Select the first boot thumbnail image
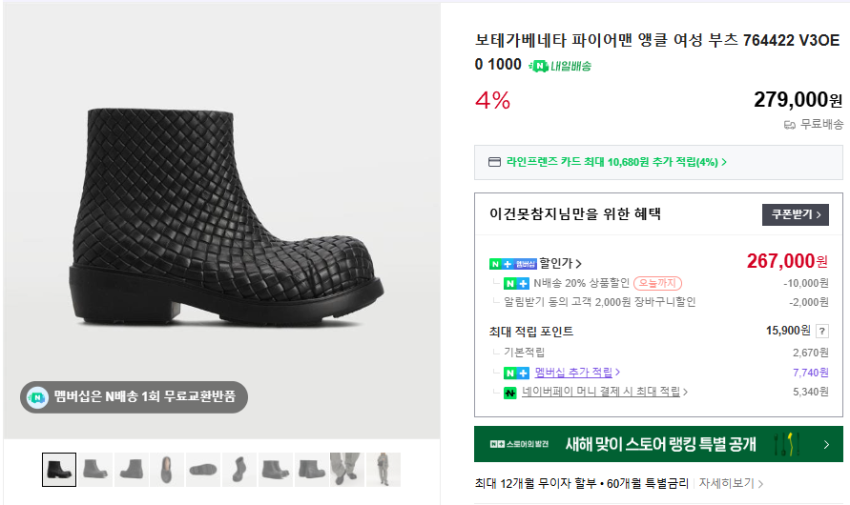Image resolution: width=850 pixels, height=505 pixels. 59,469
